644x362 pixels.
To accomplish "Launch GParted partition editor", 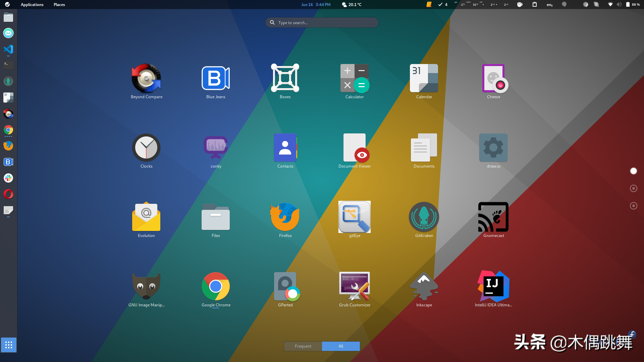I will [285, 290].
